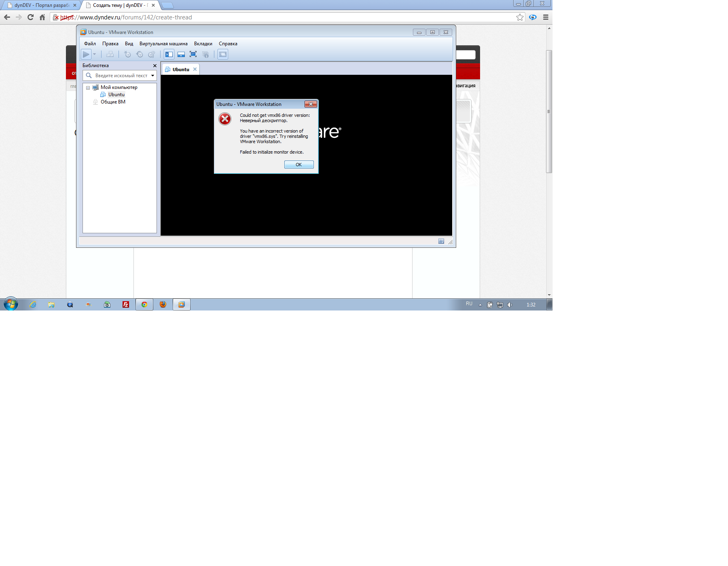Viewport: 728px width, 566px height.
Task: Go forward in the browser
Action: [19, 17]
